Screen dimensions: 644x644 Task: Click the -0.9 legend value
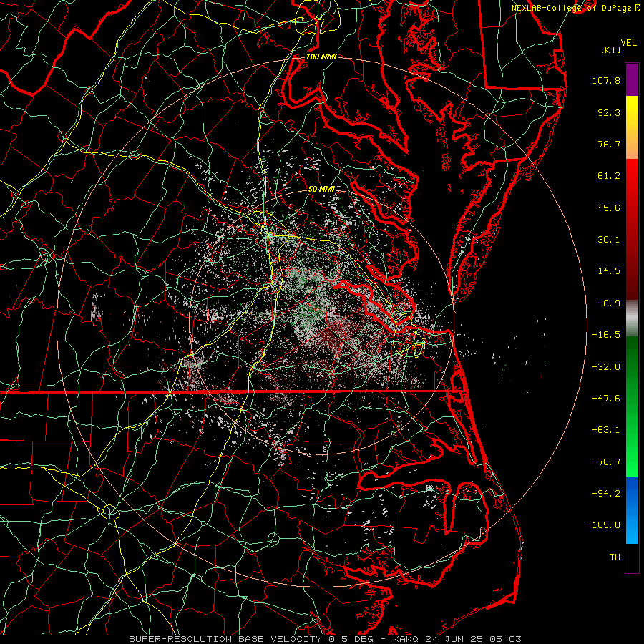(609, 303)
